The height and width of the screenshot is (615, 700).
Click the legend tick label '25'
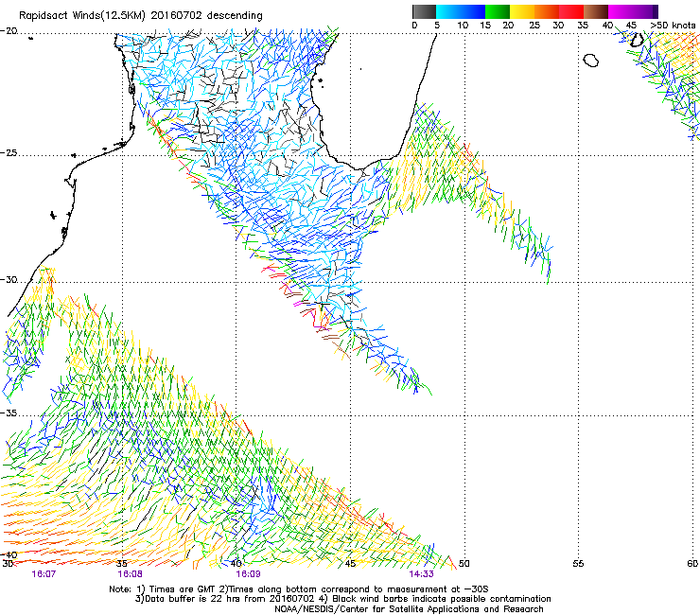pos(534,26)
